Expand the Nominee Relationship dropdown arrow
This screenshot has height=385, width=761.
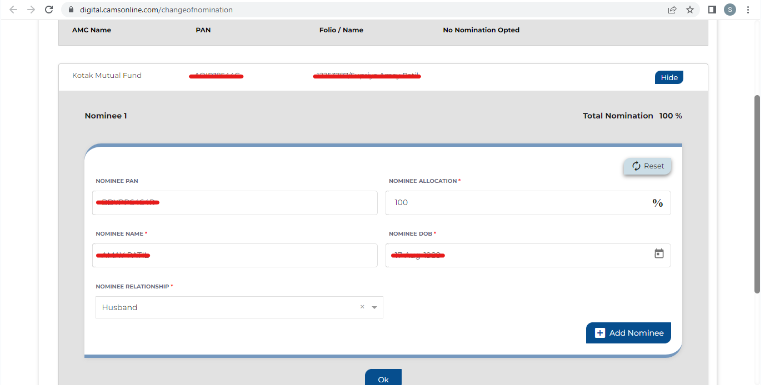(x=374, y=307)
